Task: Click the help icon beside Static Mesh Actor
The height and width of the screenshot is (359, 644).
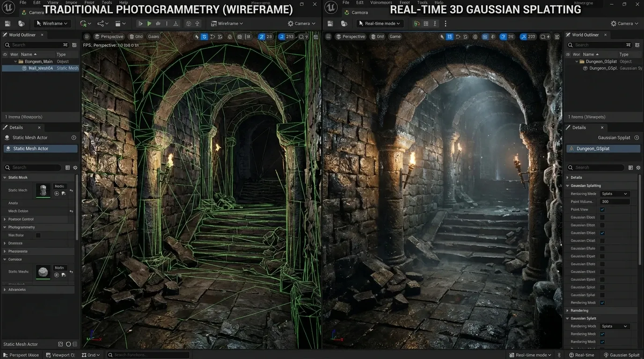Action: (73, 137)
